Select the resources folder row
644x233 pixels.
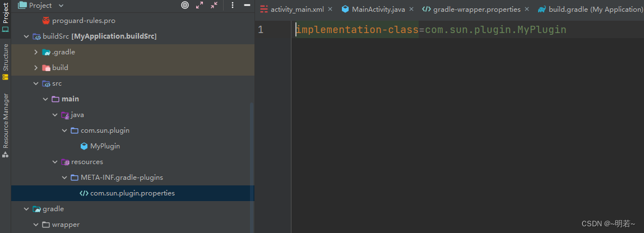[x=133, y=162]
